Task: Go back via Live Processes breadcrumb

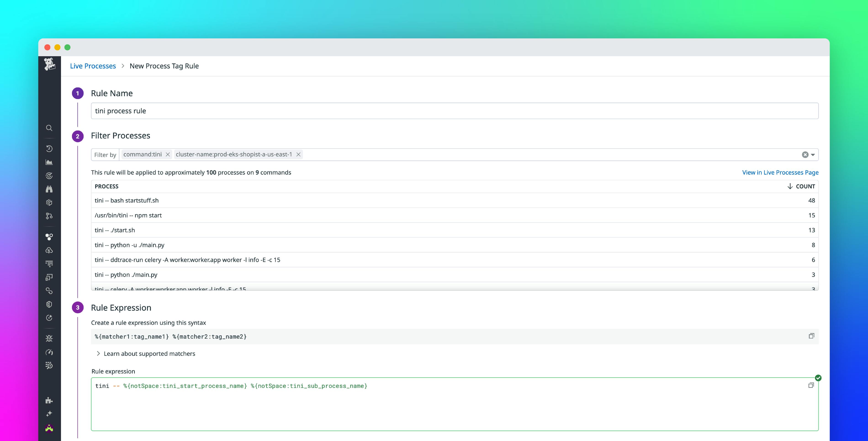Action: pos(93,66)
